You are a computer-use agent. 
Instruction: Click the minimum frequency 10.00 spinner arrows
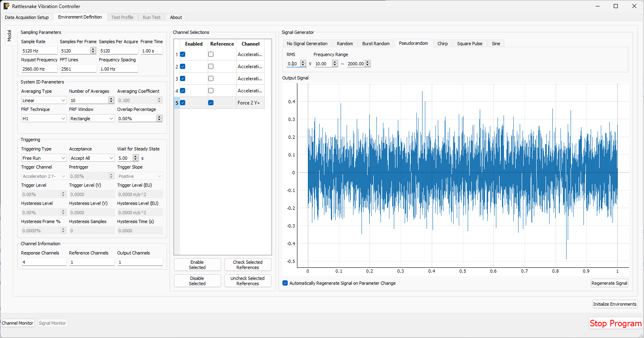pos(335,64)
